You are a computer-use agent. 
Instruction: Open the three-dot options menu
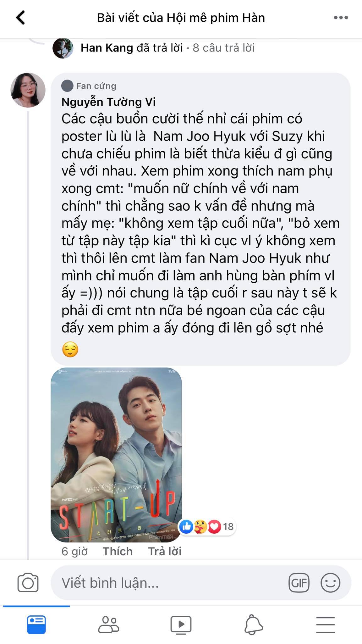(341, 18)
